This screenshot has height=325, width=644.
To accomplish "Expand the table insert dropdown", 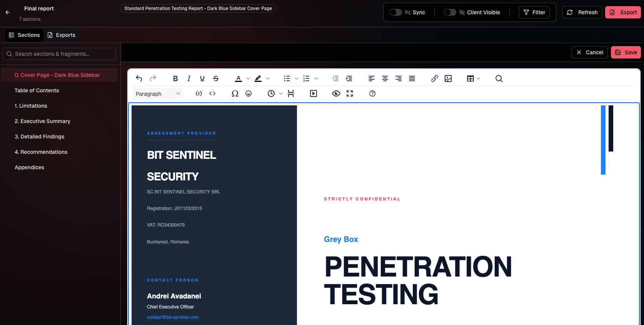I will 478,78.
